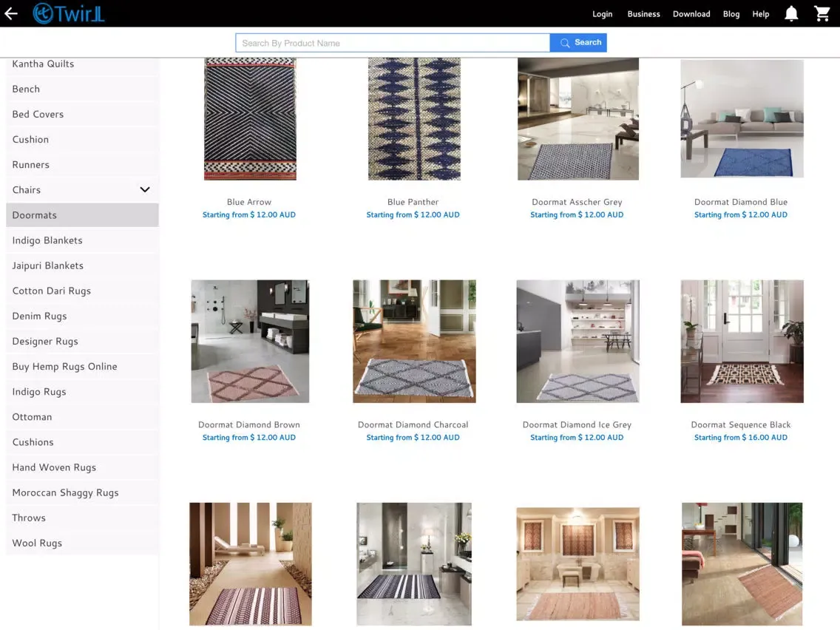Image resolution: width=840 pixels, height=630 pixels.
Task: Expand the Chairs category chevron
Action: click(x=145, y=189)
